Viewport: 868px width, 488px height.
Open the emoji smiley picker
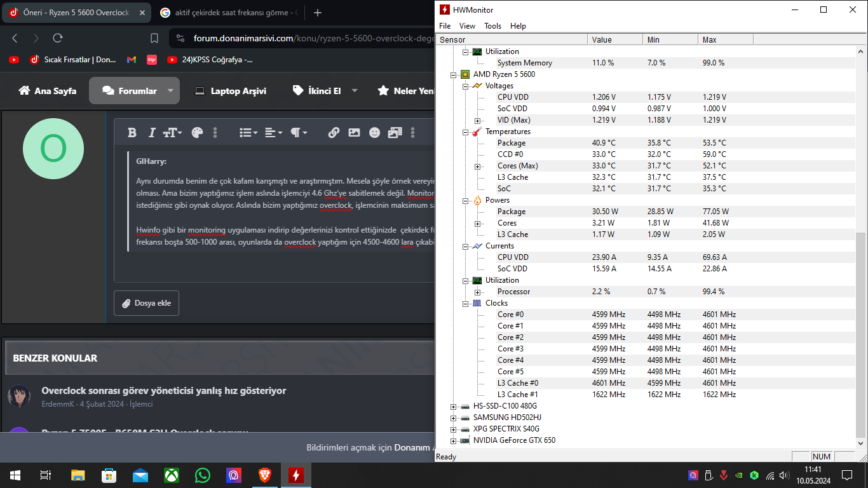(374, 133)
